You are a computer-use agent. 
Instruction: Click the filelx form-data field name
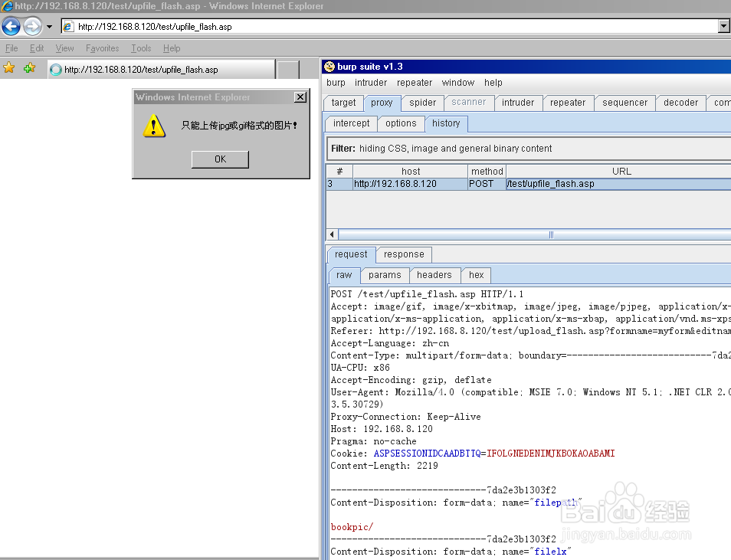click(550, 551)
